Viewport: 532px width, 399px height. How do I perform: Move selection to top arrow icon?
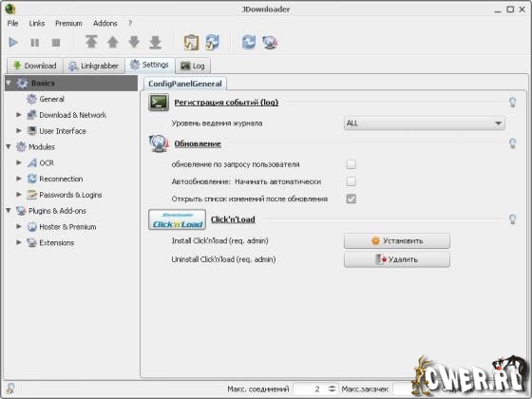(91, 42)
